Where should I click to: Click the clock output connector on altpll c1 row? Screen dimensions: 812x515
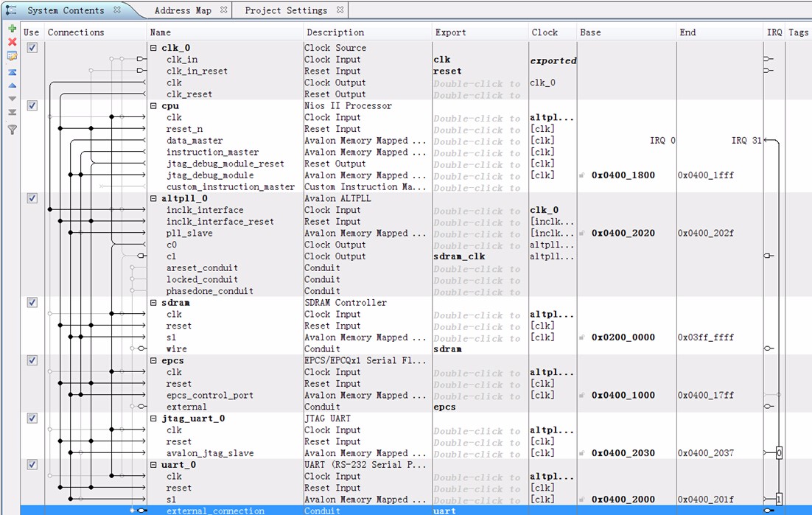pyautogui.click(x=141, y=256)
